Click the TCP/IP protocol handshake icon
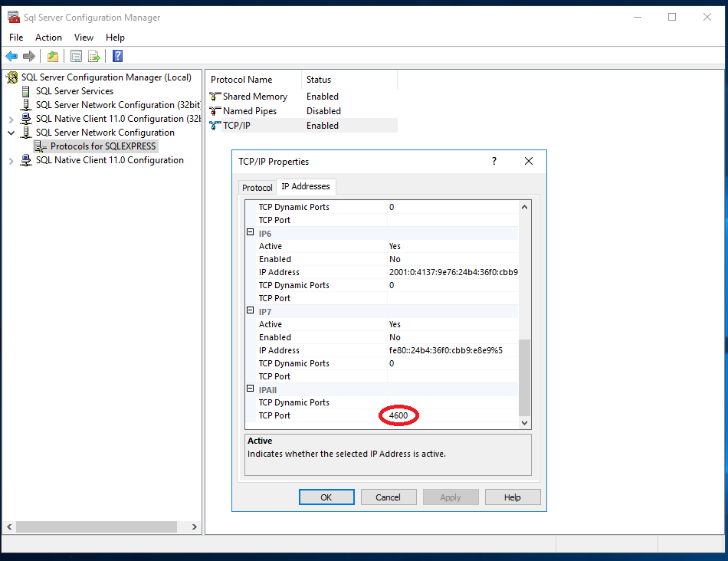 pyautogui.click(x=212, y=125)
